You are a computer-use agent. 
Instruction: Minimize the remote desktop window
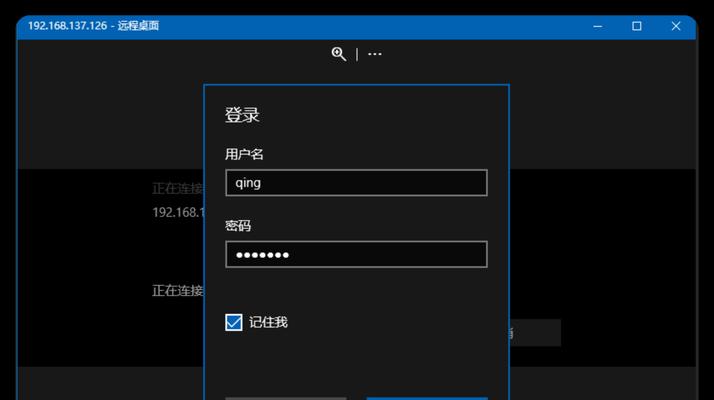[598, 26]
